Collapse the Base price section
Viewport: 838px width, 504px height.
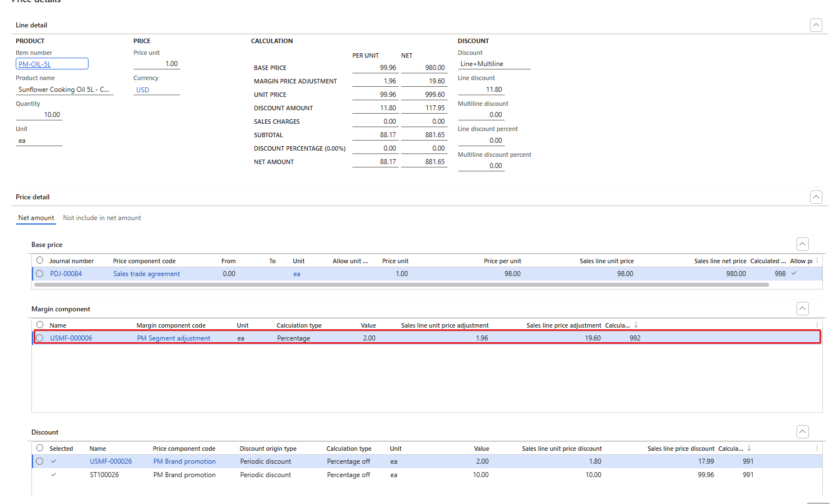click(x=803, y=244)
